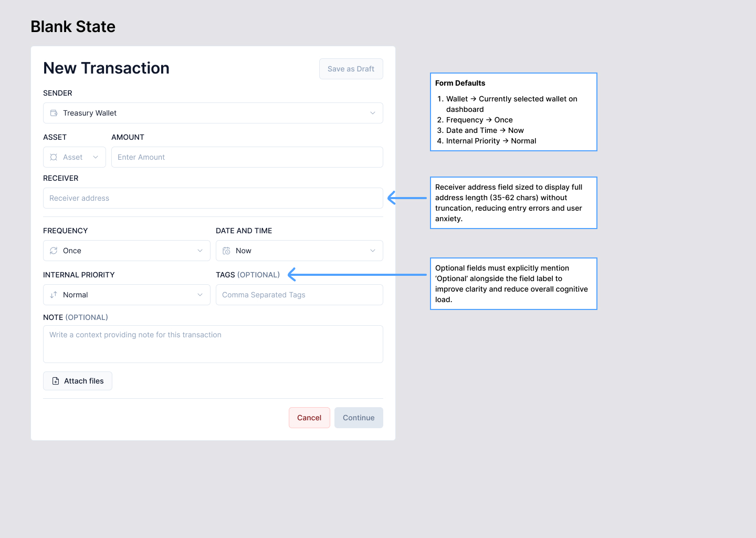Image resolution: width=756 pixels, height=538 pixels.
Task: Expand the Sender wallet dropdown chevron
Action: [373, 113]
